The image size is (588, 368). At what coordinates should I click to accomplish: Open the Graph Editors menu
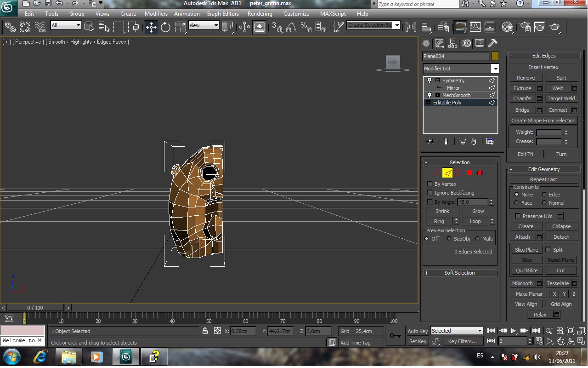[x=223, y=14]
